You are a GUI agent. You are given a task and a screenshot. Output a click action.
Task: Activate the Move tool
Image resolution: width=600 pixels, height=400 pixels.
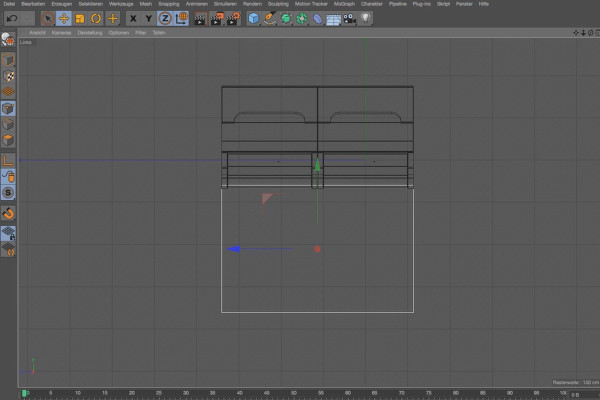pyautogui.click(x=64, y=18)
